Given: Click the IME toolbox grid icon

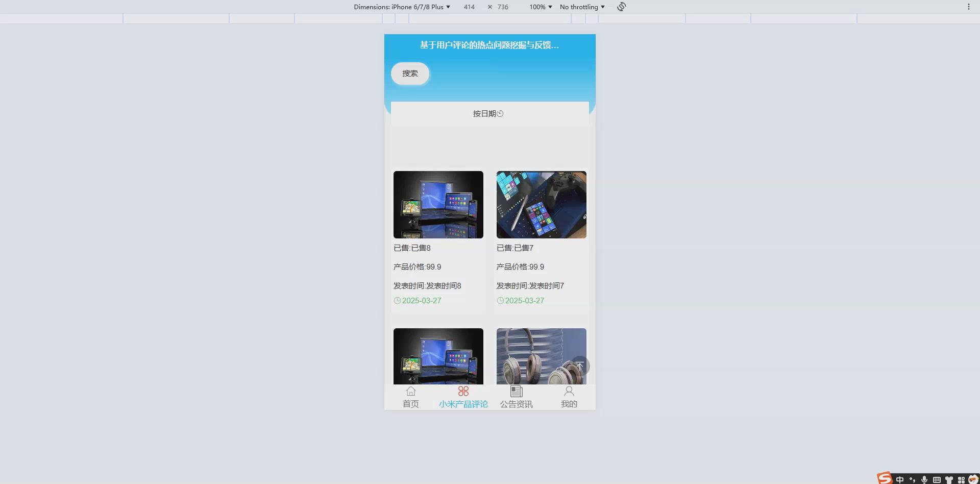Looking at the screenshot, I should pyautogui.click(x=961, y=479).
